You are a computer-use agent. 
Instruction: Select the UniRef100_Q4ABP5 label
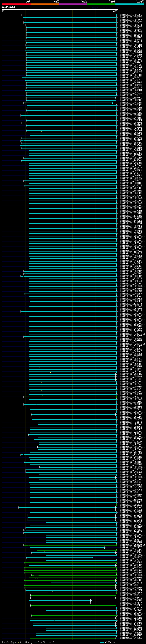(x=131, y=48)
